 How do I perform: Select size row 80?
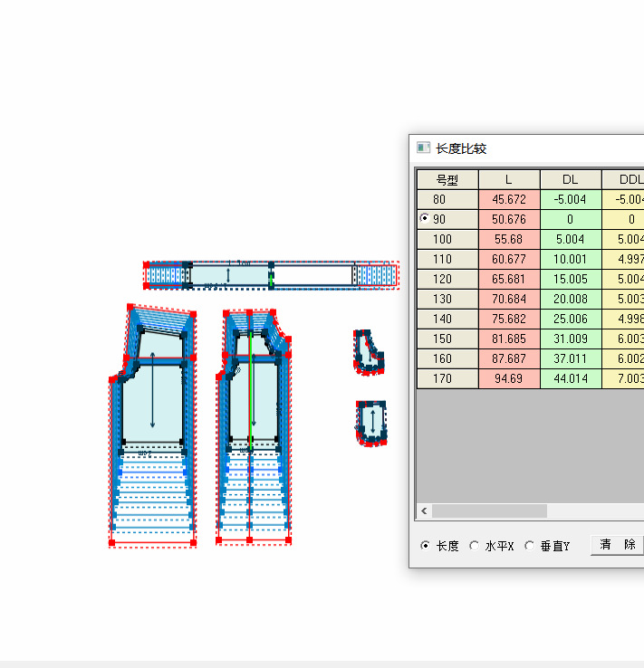coord(447,199)
